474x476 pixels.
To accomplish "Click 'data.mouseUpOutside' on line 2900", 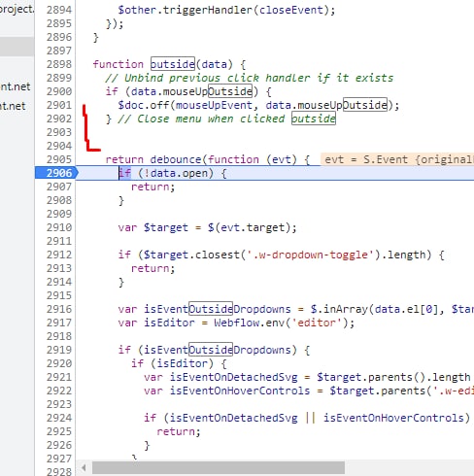I will click(x=191, y=91).
